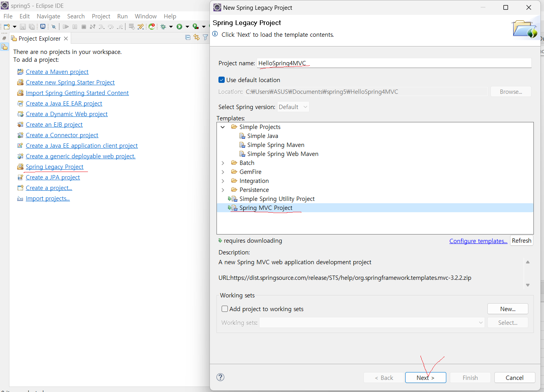Close the Project Explorer tab
This screenshot has width=544, height=392.
[x=66, y=38]
